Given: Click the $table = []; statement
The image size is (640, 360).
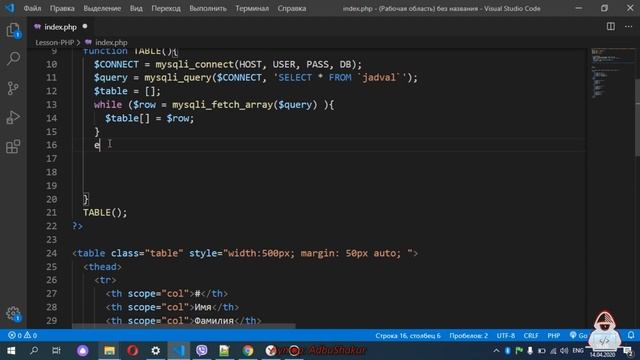Looking at the screenshot, I should (x=127, y=91).
